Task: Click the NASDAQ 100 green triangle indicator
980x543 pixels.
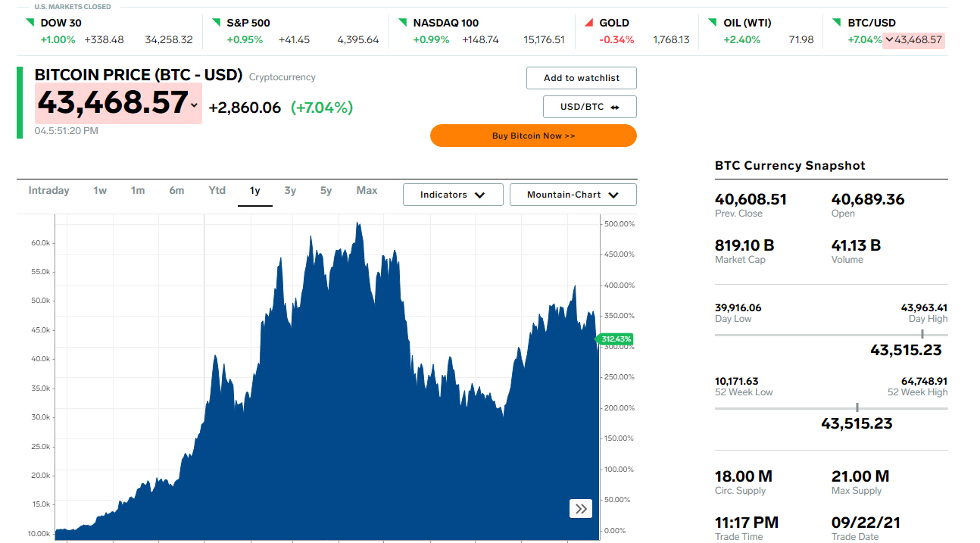Action: coord(403,22)
